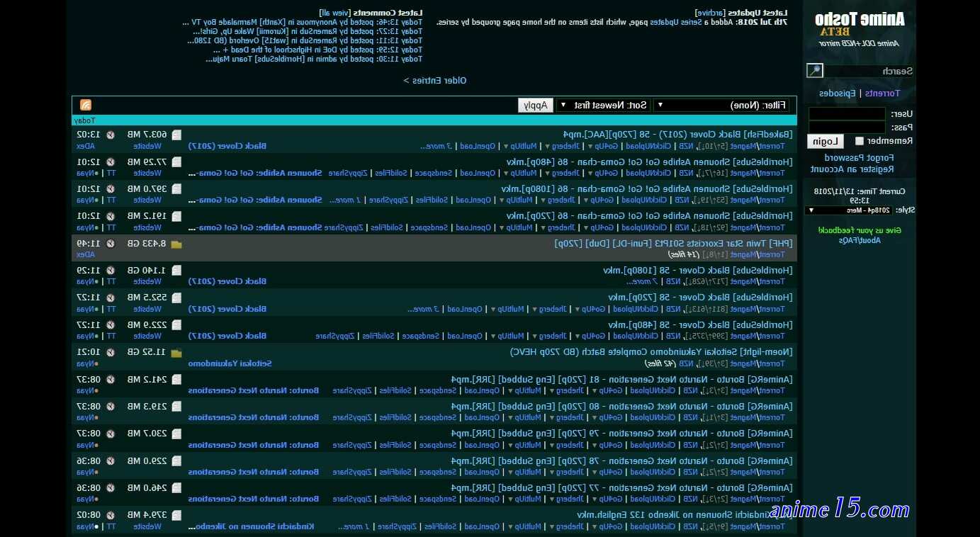980x537 pixels.
Task: Expand MultiUp arrow in 552.5 MB row
Action: pyautogui.click(x=492, y=309)
